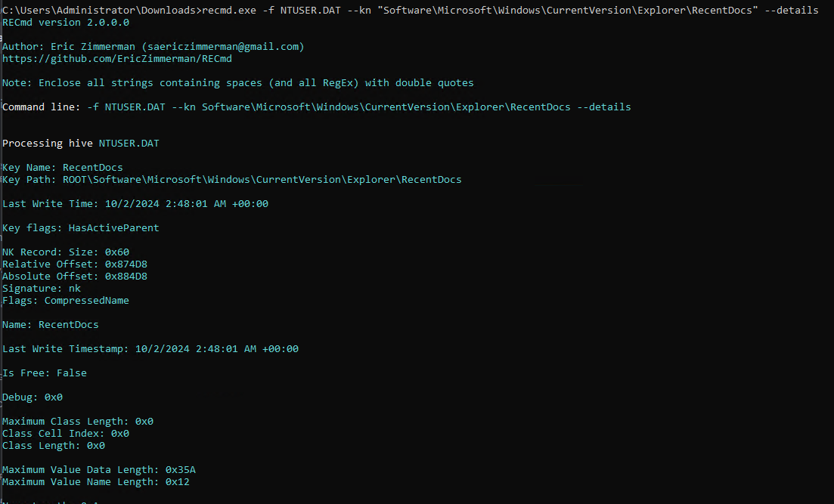This screenshot has width=834, height=504.
Task: Click the Absolute Offset 0x884D8 value
Action: pyautogui.click(x=126, y=277)
